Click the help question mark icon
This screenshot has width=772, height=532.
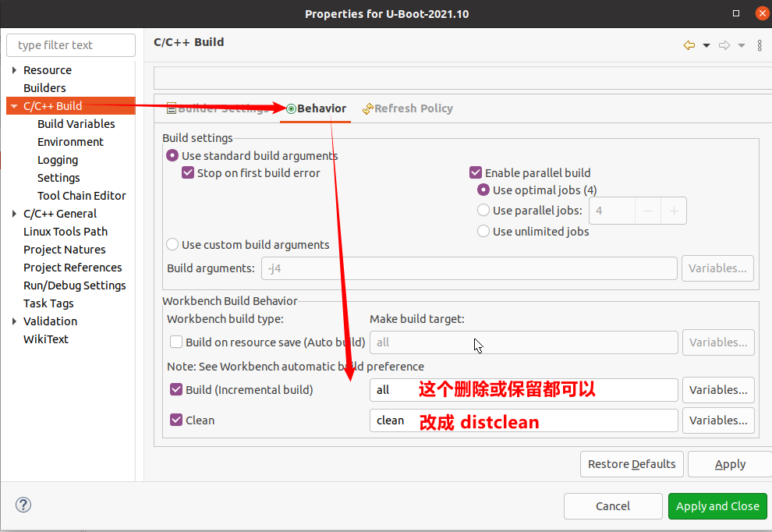click(23, 505)
